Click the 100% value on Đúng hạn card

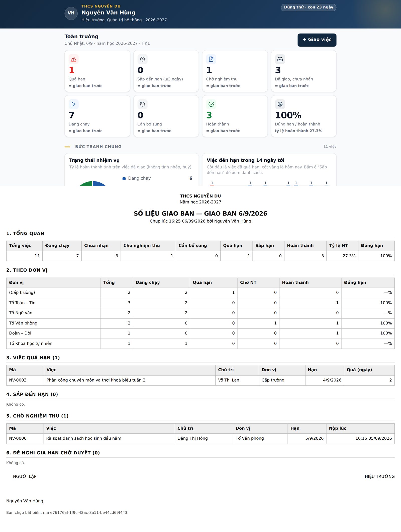click(x=288, y=115)
